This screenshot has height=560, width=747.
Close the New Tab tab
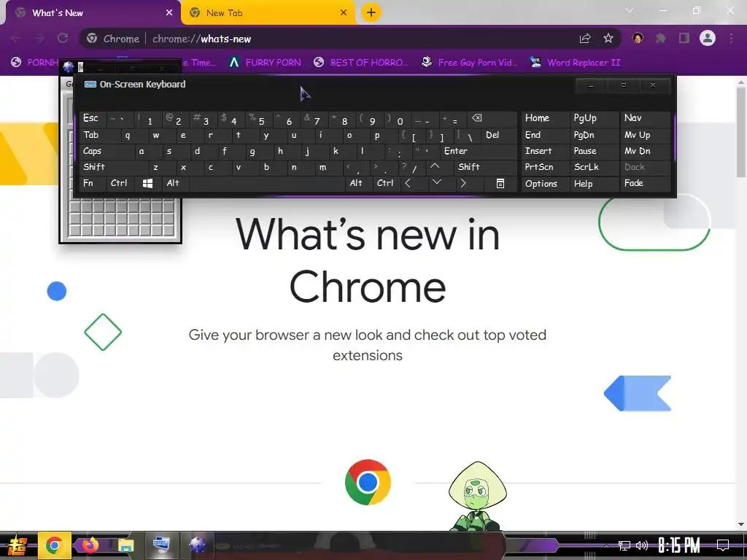click(344, 13)
